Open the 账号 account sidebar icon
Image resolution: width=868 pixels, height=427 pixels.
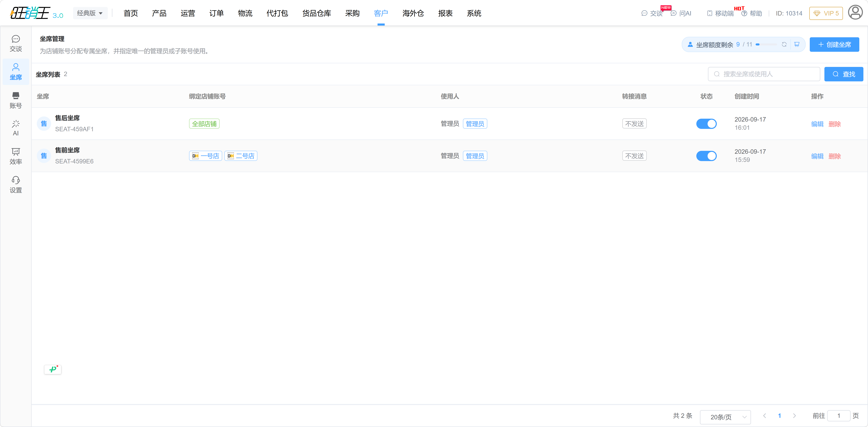tap(15, 100)
